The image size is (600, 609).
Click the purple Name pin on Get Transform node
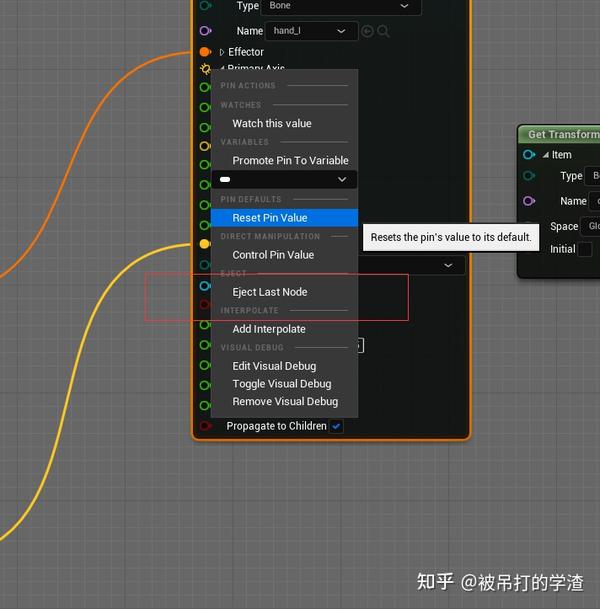(x=529, y=201)
